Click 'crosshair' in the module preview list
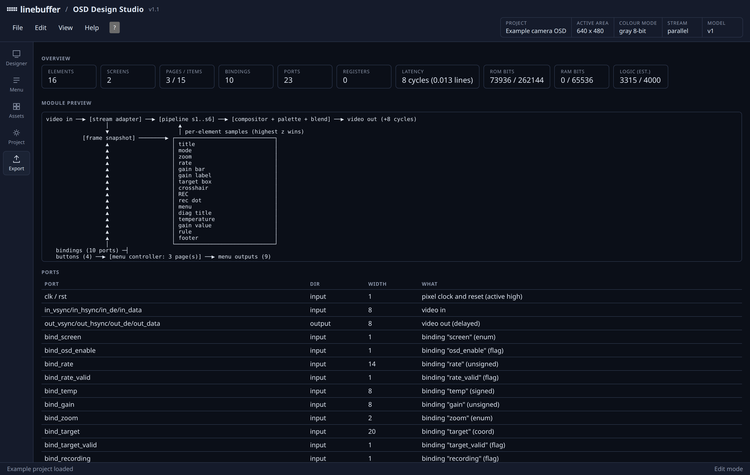Viewport: 750px width, 475px height. [x=193, y=188]
